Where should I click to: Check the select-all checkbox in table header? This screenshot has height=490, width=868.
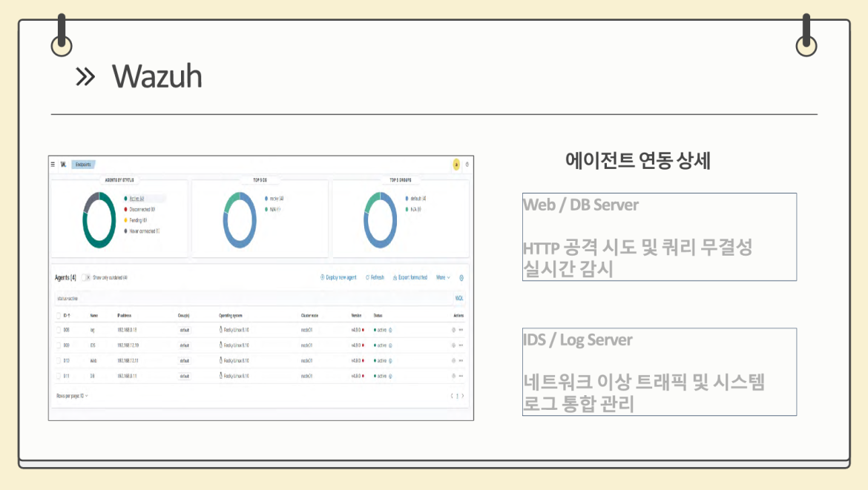58,316
